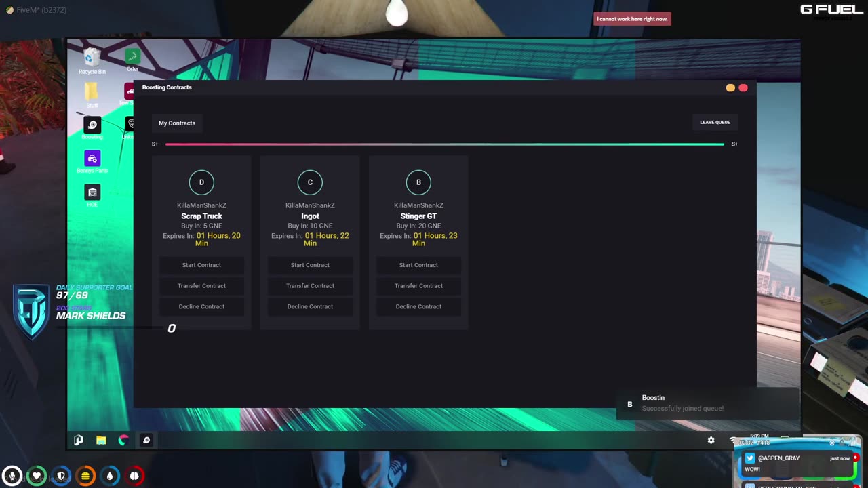Viewport: 868px width, 488px height.
Task: Click the Boosting Contracts window title
Action: (x=167, y=87)
